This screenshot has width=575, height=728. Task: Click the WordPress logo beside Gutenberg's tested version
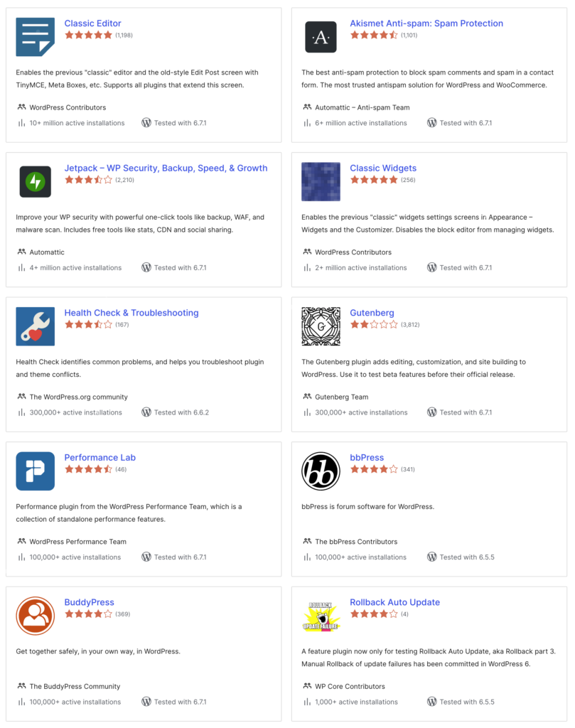(x=432, y=412)
